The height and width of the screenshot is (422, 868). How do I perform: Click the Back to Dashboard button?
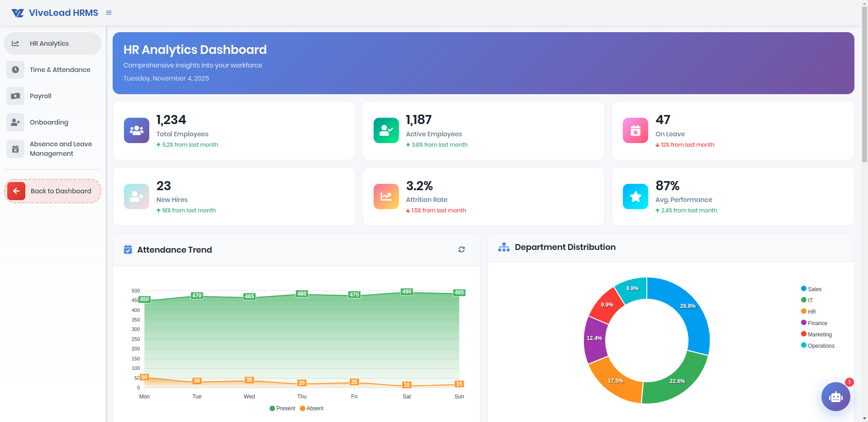pos(52,191)
